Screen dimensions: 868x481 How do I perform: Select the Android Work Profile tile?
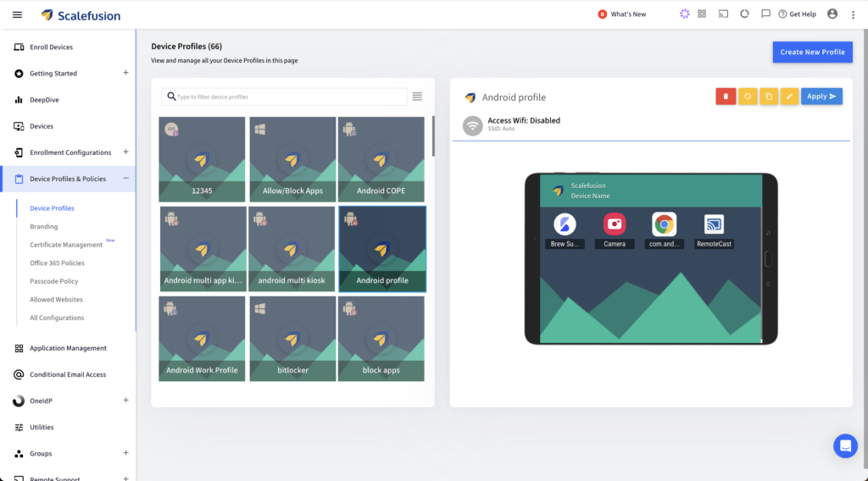tap(202, 339)
